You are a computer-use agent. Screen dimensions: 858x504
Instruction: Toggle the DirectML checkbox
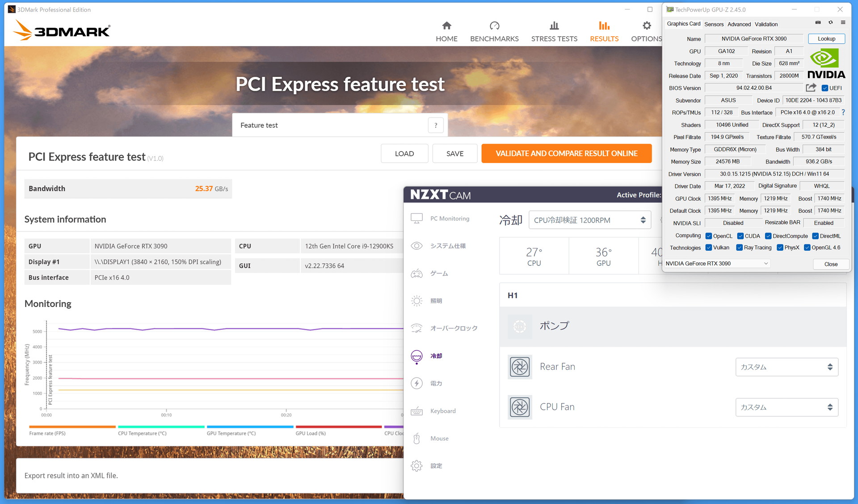(815, 236)
